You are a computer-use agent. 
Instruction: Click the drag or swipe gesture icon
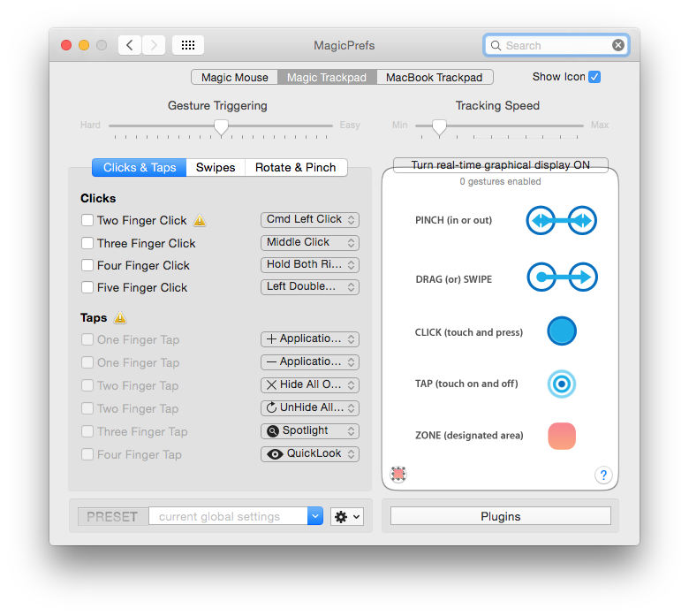coord(562,278)
